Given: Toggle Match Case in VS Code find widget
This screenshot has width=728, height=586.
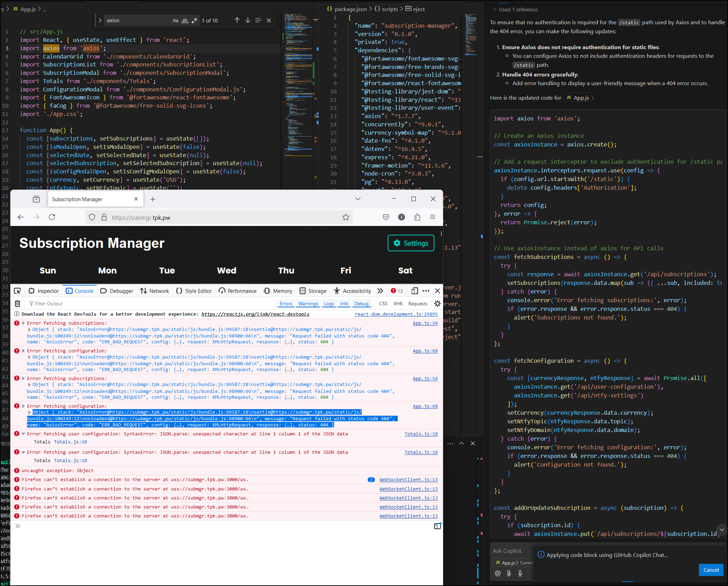Looking at the screenshot, I should (x=175, y=20).
